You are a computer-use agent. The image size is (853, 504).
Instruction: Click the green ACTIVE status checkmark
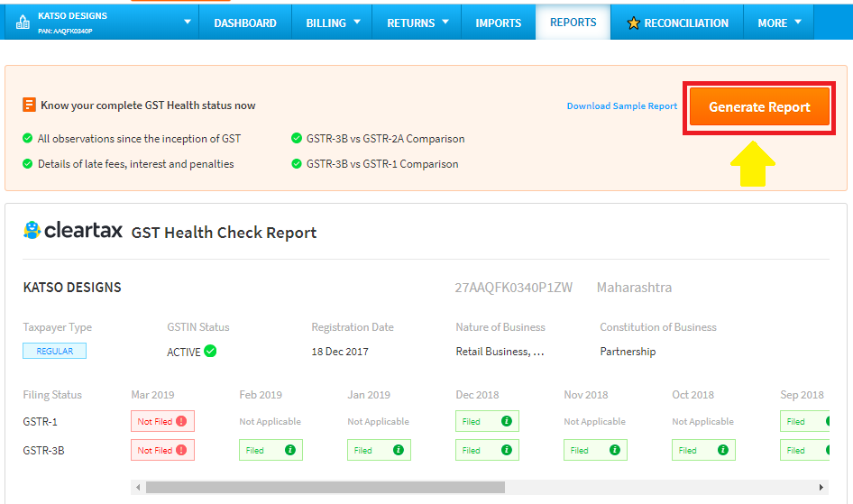210,351
